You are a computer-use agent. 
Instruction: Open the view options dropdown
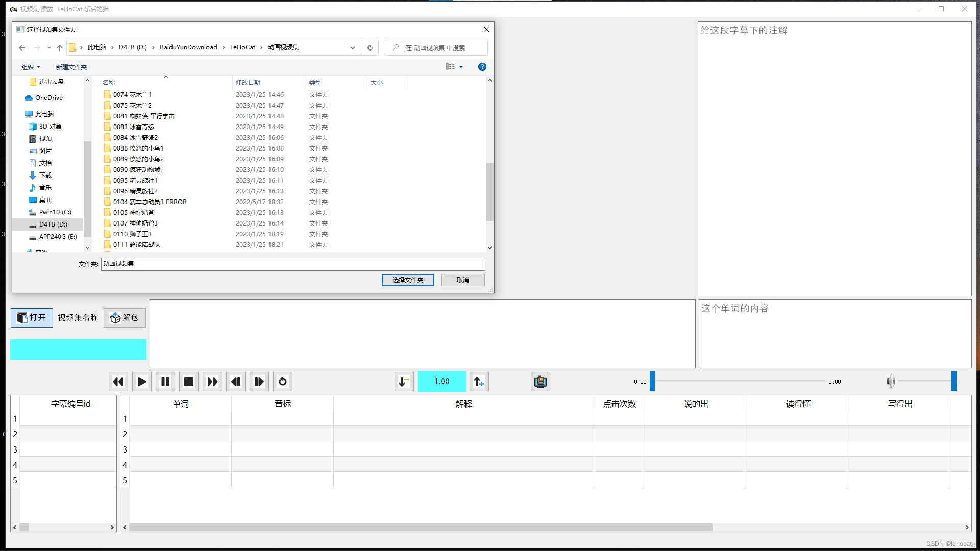tap(461, 67)
